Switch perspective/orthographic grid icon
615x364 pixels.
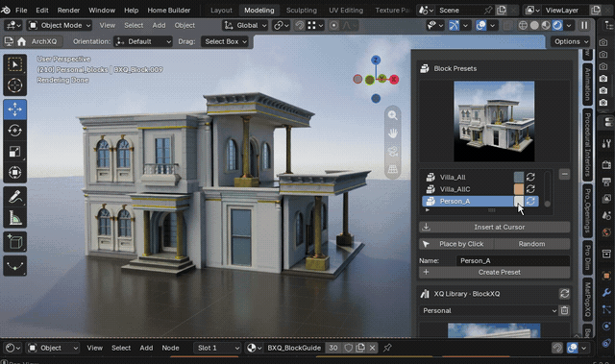393,169
